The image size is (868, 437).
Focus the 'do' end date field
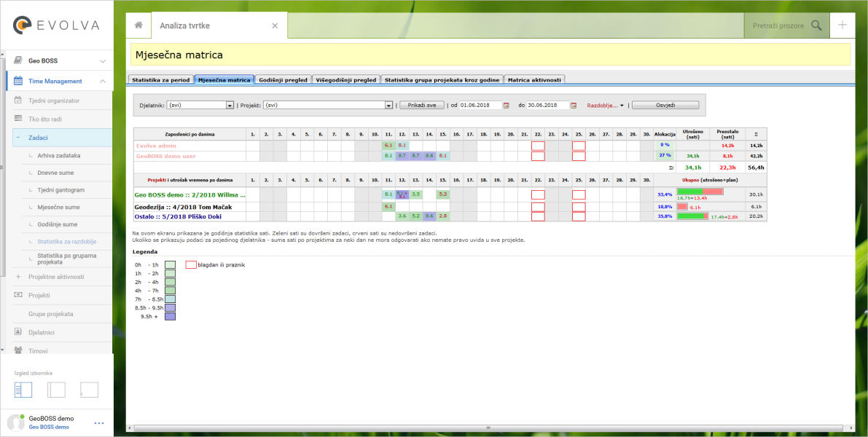click(x=547, y=105)
